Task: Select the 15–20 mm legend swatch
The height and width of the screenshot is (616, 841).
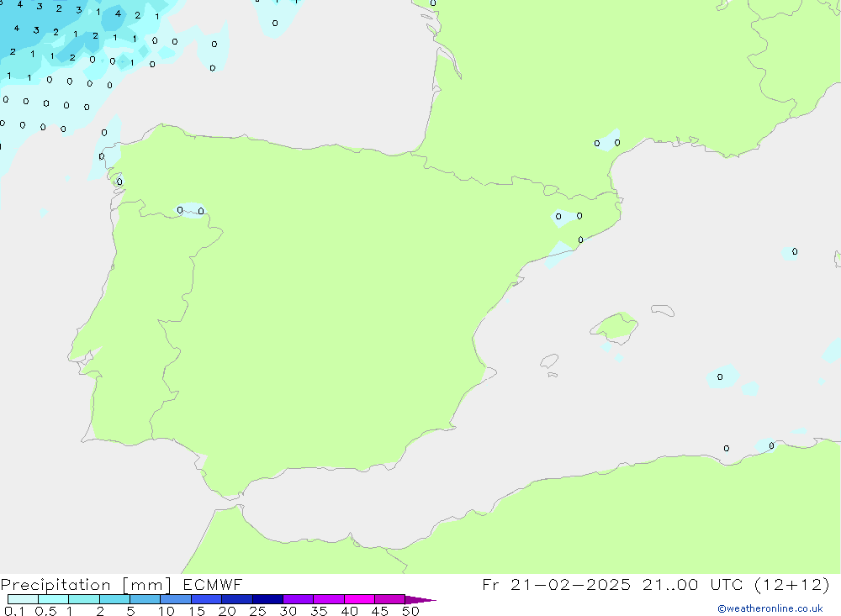Action: click(207, 599)
